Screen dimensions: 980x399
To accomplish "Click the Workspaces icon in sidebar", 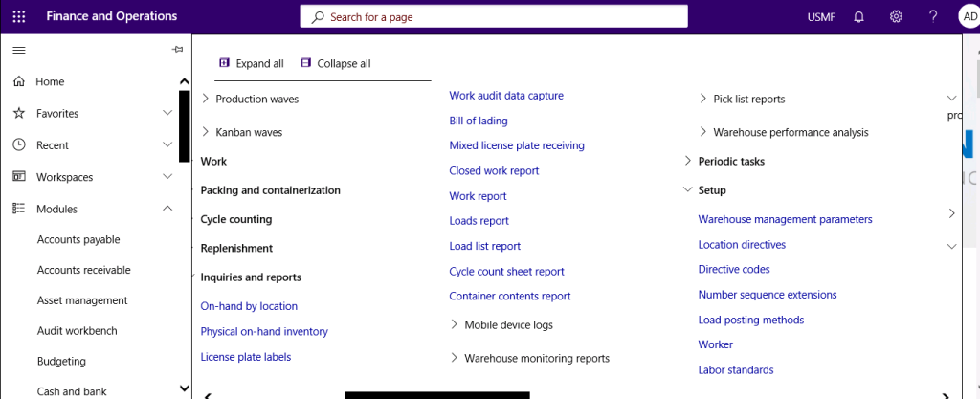I will (x=18, y=177).
